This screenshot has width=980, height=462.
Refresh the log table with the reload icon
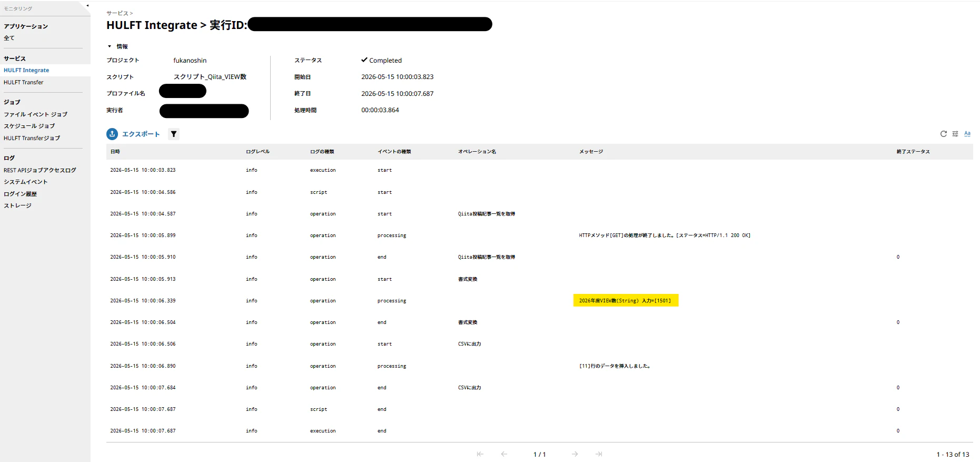pos(944,134)
